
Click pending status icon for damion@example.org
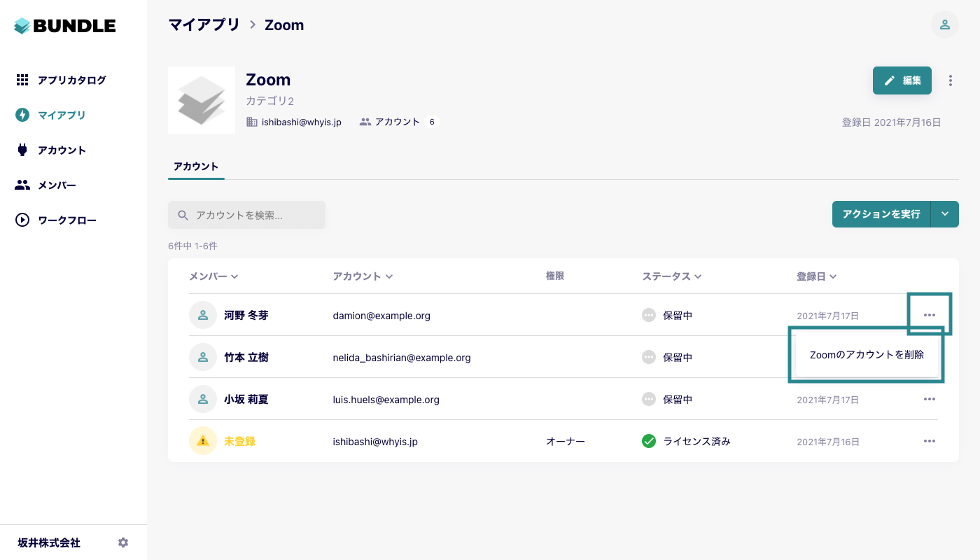coord(649,315)
